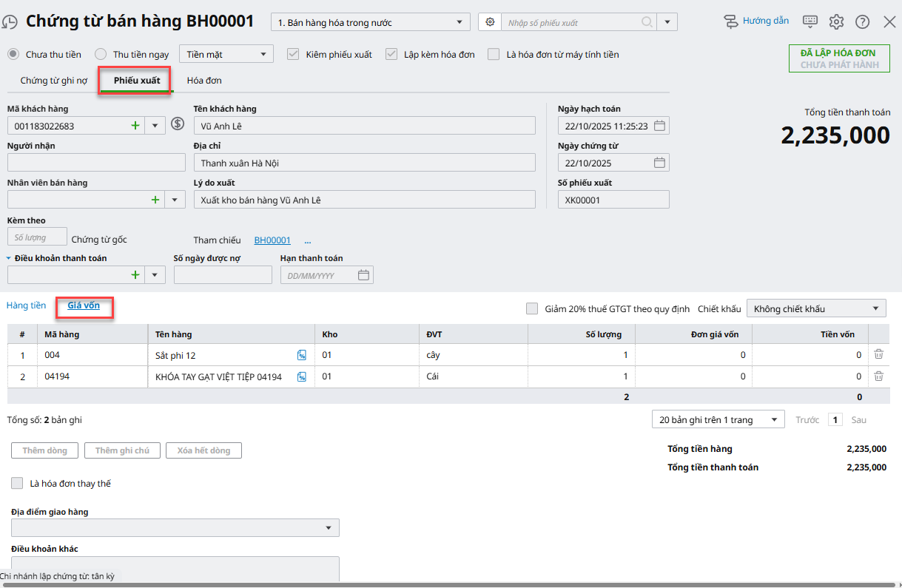Toggle the Là hóa đơn từ máy tính tiền checkbox

point(494,54)
